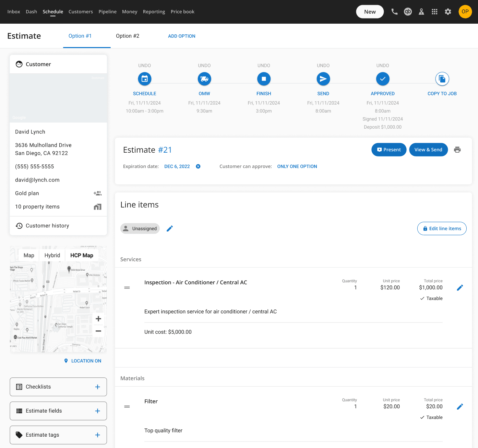
Task: Open the apps grid icon
Action: click(x=434, y=12)
